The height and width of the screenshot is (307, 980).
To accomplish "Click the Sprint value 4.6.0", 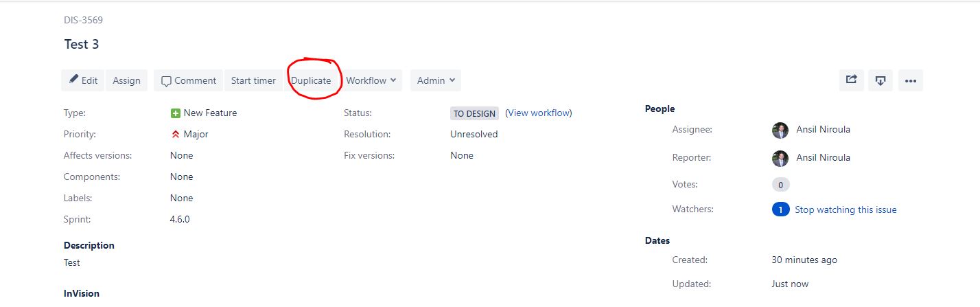I will [180, 219].
